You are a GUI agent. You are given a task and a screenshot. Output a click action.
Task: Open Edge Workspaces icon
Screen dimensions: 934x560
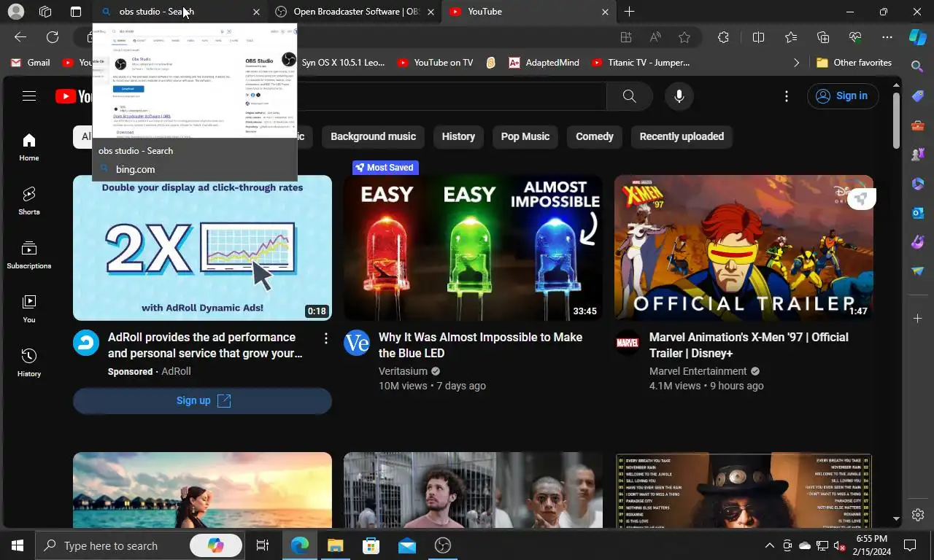pyautogui.click(x=45, y=12)
